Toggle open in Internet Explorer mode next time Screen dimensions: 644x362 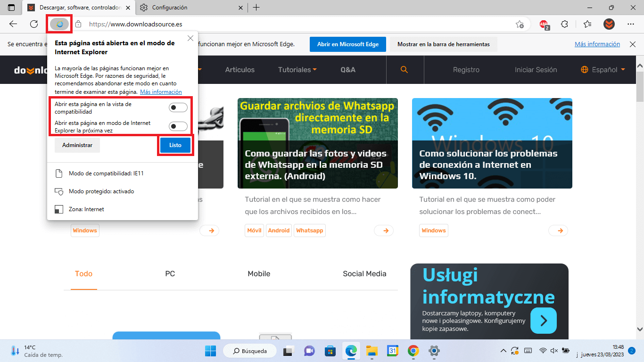pyautogui.click(x=178, y=126)
